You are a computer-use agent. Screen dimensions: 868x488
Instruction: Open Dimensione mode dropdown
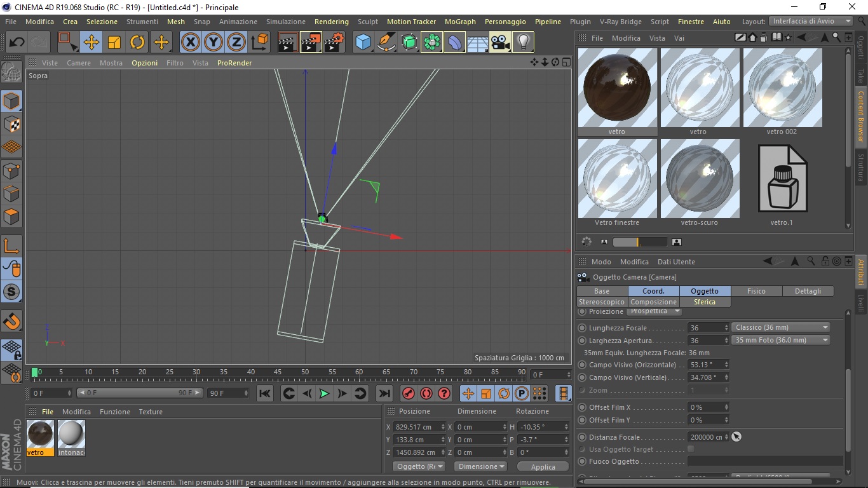[x=480, y=466]
